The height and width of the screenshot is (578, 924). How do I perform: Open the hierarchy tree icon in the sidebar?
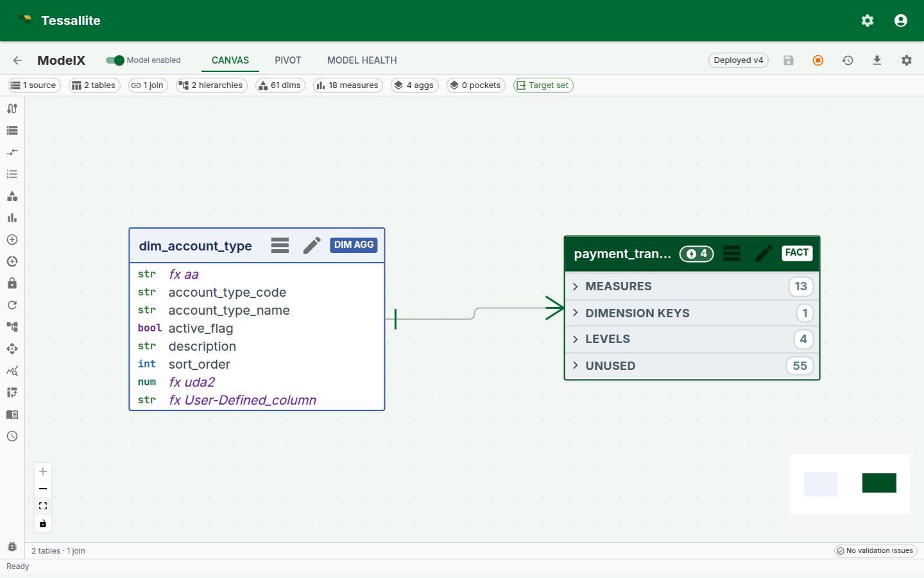(12, 327)
